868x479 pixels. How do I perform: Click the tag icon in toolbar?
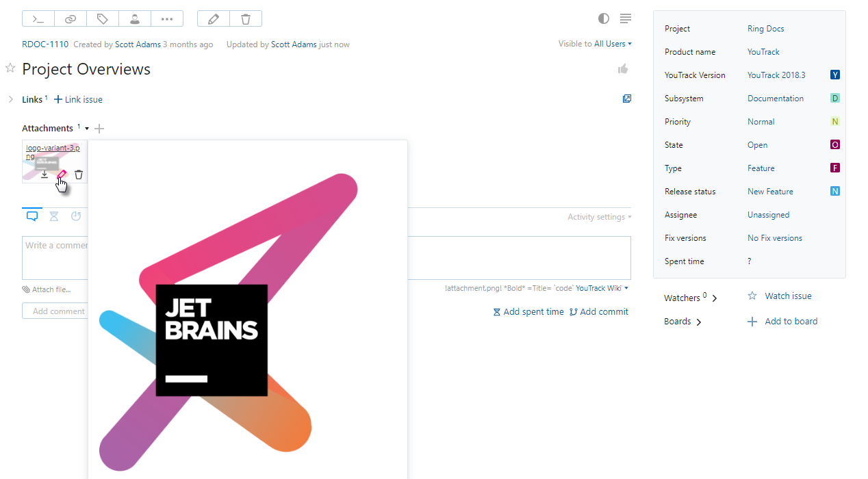click(x=103, y=18)
